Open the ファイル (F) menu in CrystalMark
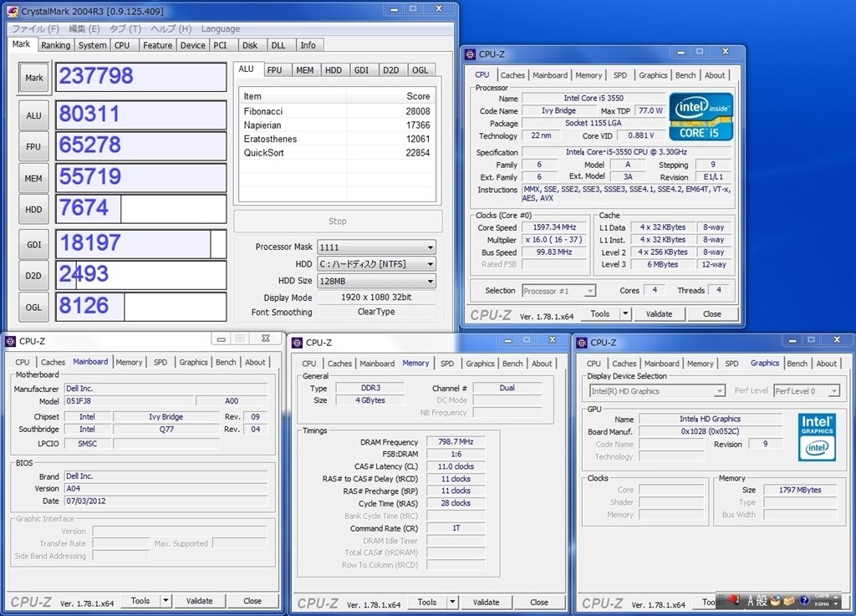 35,29
